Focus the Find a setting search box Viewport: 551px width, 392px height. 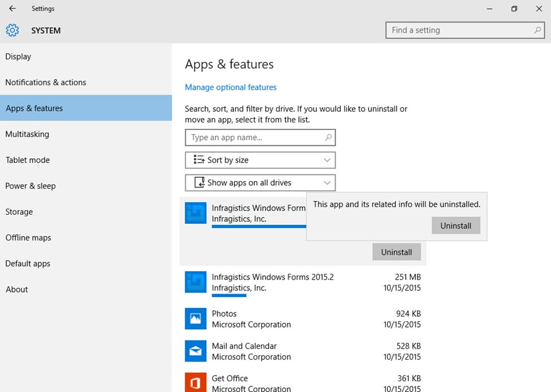click(x=458, y=31)
